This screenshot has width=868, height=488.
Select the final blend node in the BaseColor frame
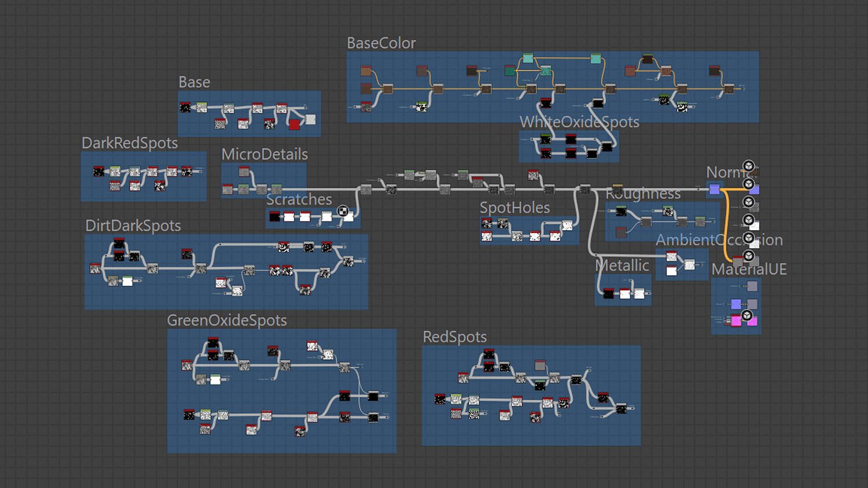(729, 88)
